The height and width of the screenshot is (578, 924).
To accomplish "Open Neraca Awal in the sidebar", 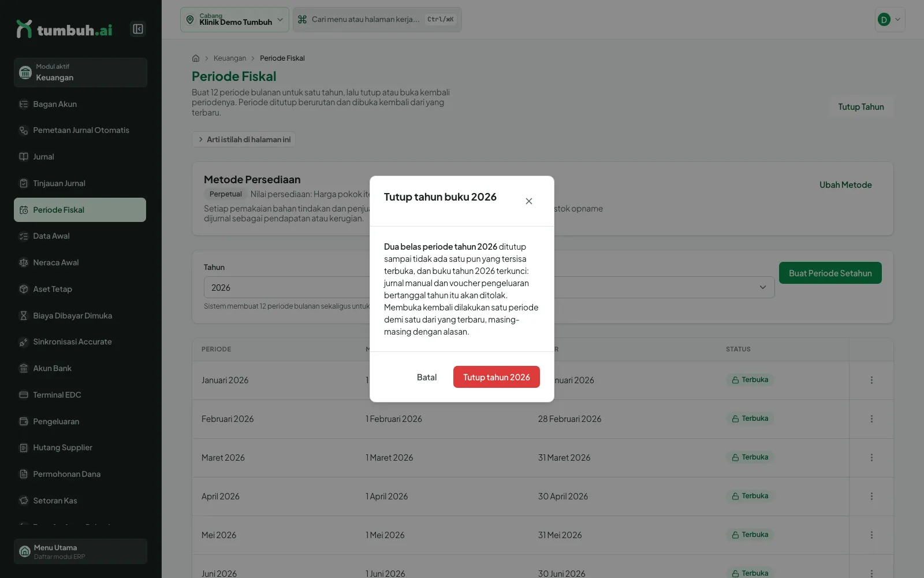I will [80, 262].
